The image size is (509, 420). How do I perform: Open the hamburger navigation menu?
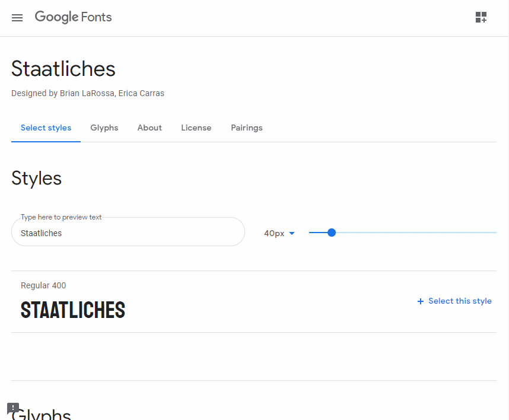[x=17, y=18]
